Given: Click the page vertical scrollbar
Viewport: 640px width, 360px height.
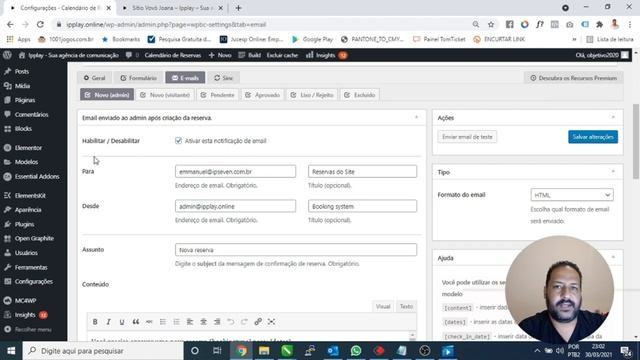Looking at the screenshot, I should (x=636, y=142).
